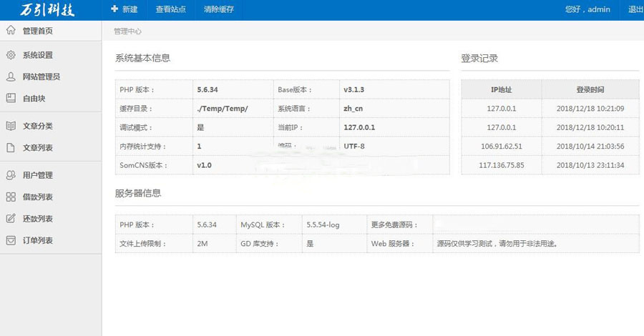
Task: Select 清除缓存 in the top bar
Action: [x=218, y=10]
